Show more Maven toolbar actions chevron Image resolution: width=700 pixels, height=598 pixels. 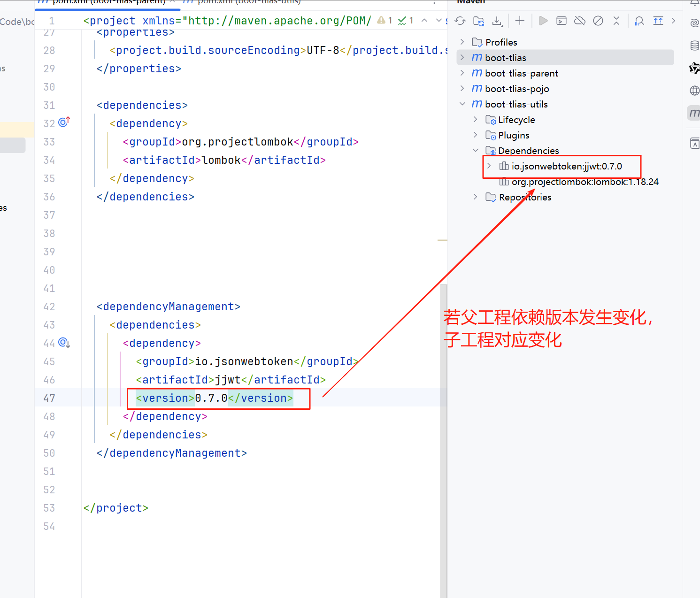(x=674, y=21)
